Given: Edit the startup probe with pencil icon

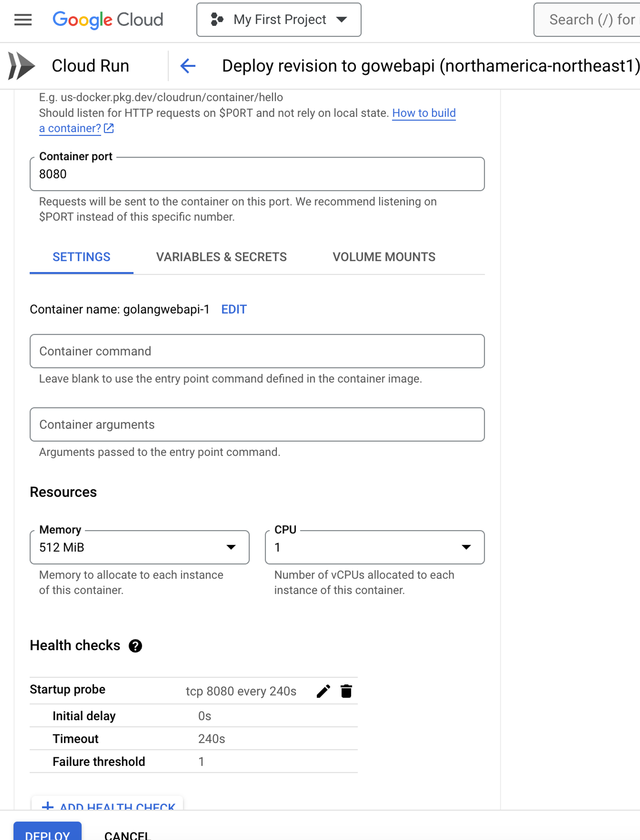Looking at the screenshot, I should click(323, 691).
